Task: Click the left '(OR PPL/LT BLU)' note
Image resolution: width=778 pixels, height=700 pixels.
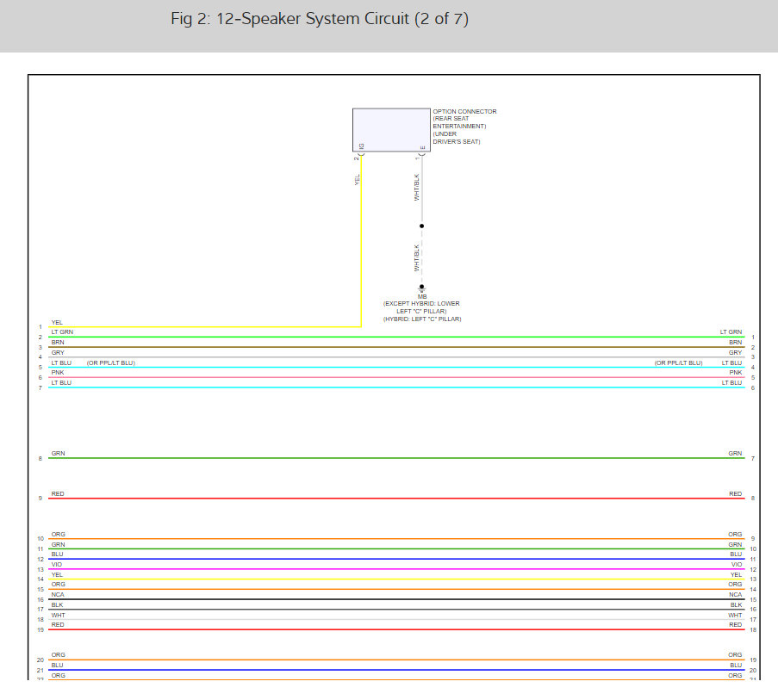Action: coord(110,362)
